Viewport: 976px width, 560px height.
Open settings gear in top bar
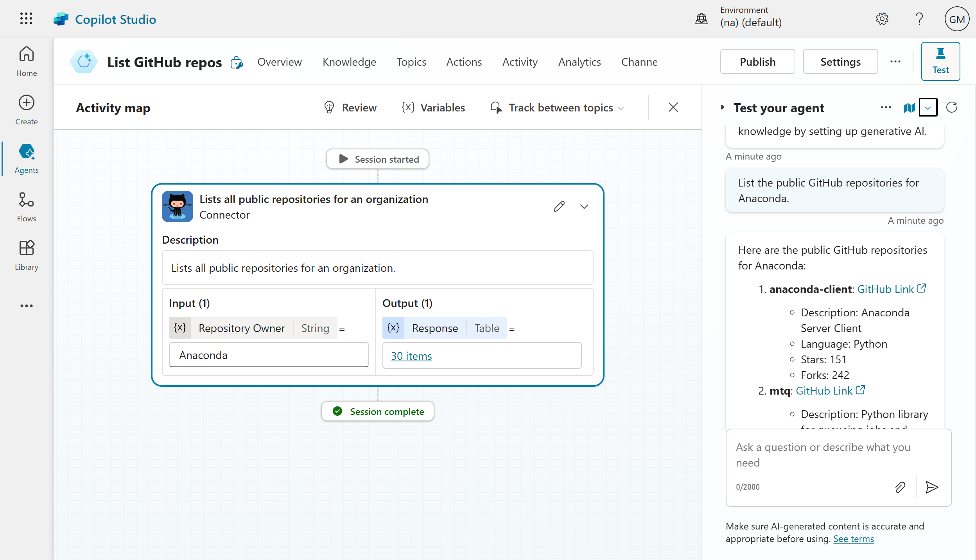882,19
